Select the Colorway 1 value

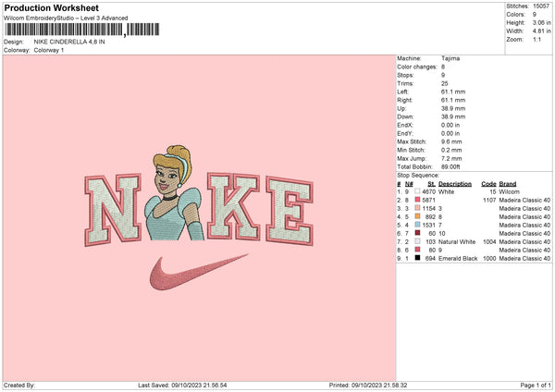click(x=49, y=50)
